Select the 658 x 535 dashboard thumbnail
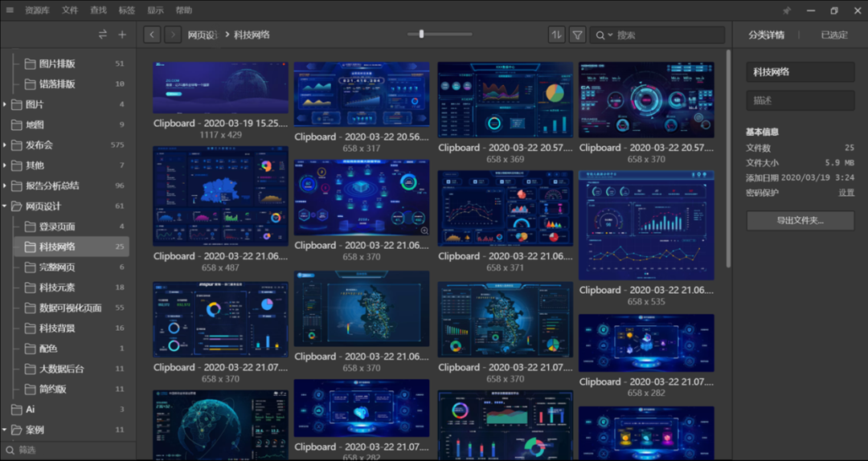This screenshot has height=461, width=868. (646, 225)
